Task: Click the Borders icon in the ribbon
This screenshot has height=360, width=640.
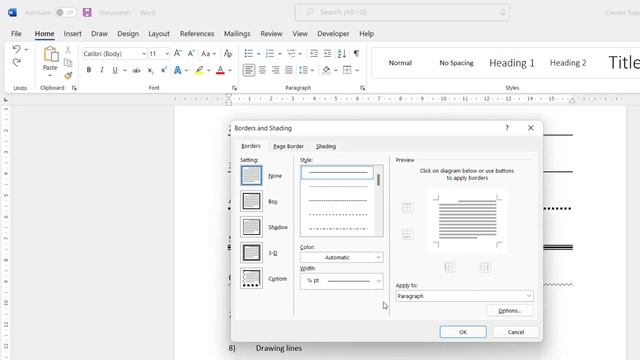Action: tap(347, 70)
